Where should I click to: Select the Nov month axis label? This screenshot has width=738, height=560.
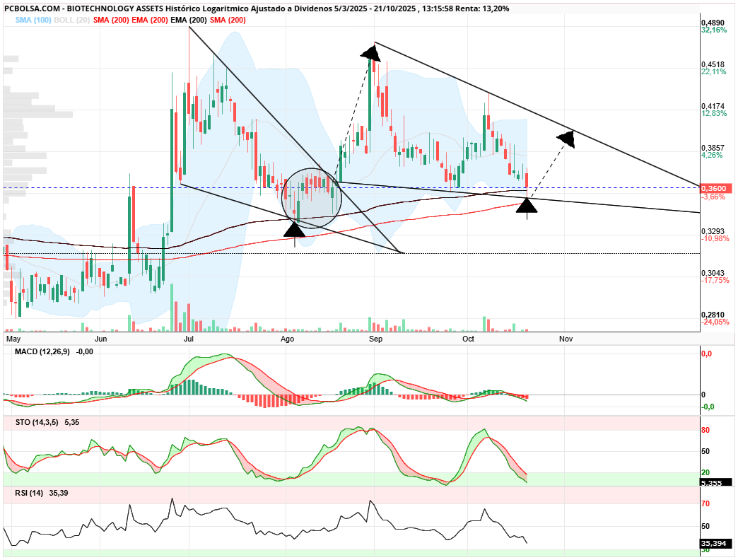566,339
